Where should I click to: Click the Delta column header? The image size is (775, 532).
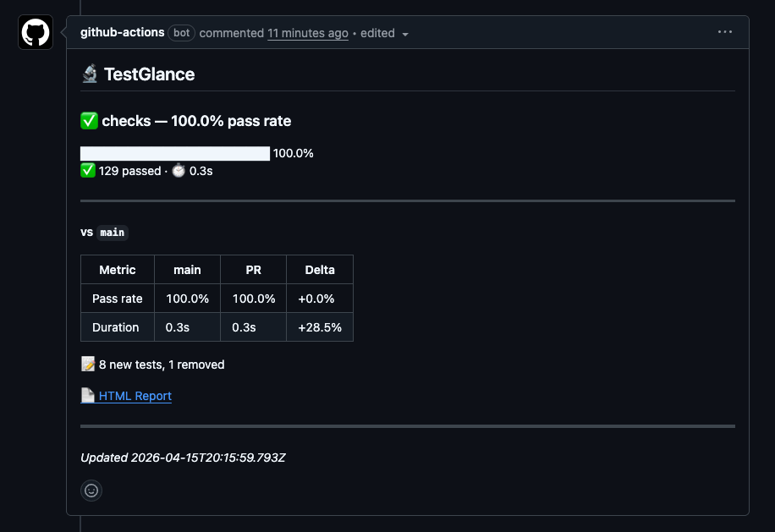319,270
